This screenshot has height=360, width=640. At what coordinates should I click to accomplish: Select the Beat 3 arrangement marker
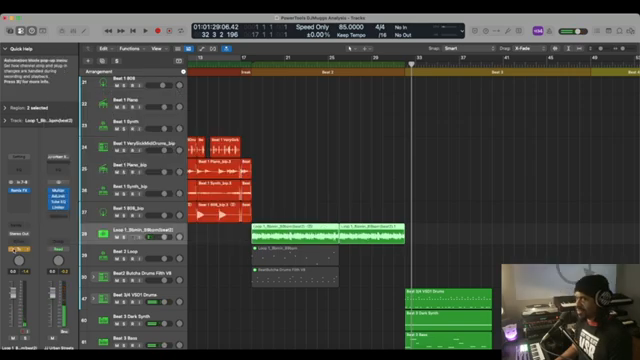(x=498, y=72)
